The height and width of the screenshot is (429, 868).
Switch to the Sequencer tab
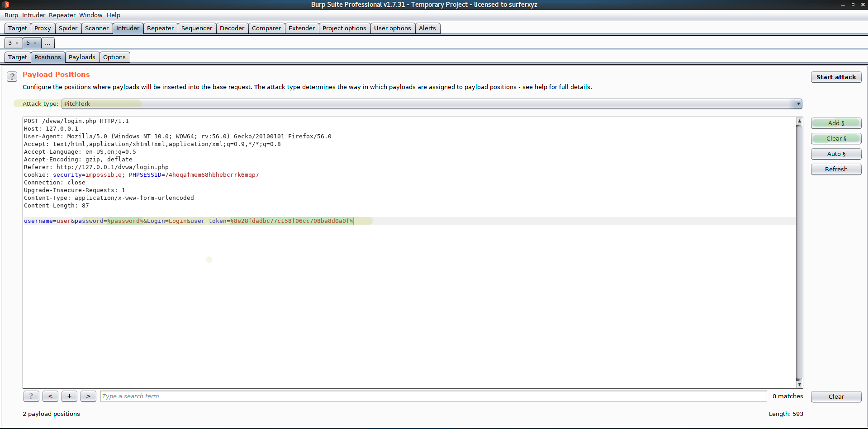point(197,28)
